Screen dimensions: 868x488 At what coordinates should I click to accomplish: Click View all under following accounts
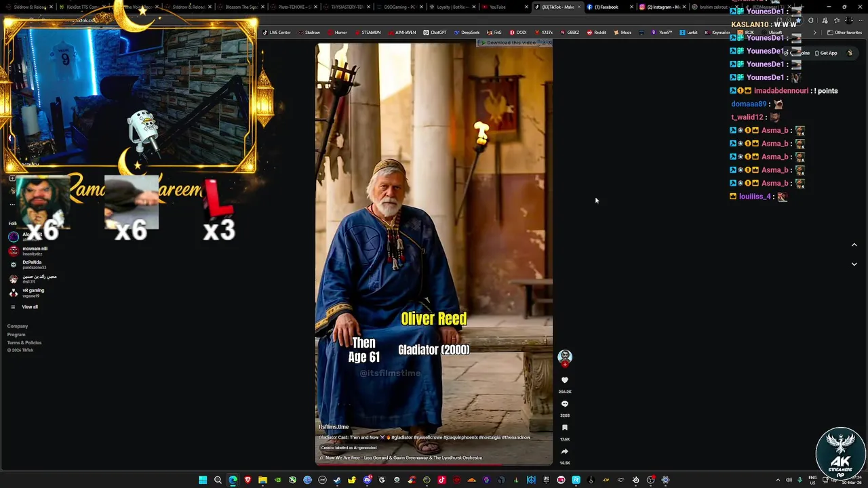30,307
